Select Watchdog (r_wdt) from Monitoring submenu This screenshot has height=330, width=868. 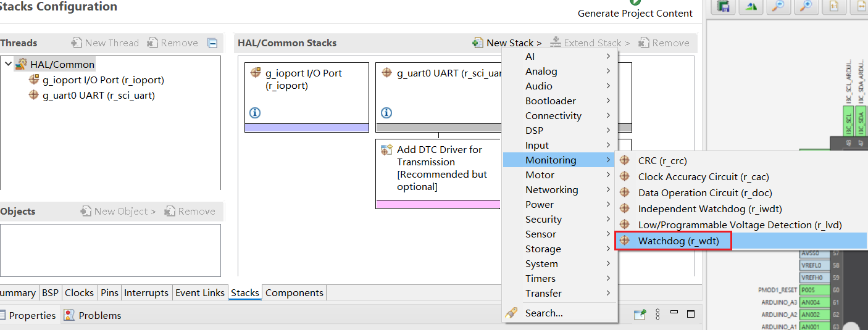[x=678, y=241]
